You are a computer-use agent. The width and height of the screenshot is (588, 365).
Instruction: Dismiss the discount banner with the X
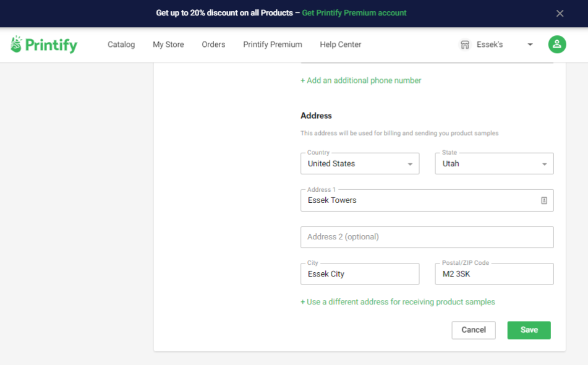560,14
